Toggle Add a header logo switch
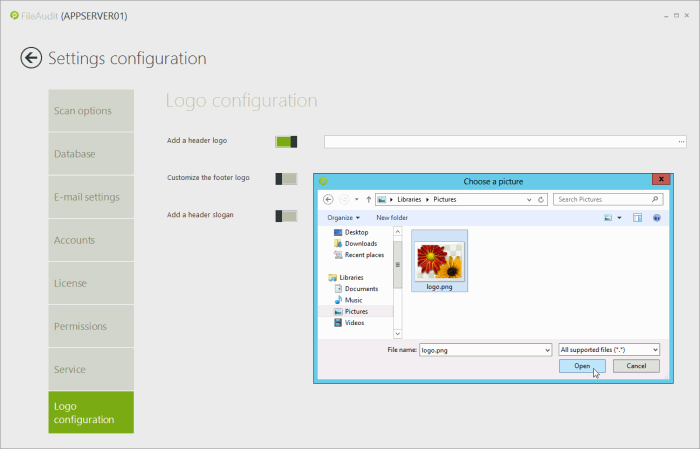This screenshot has height=449, width=700. 286,142
